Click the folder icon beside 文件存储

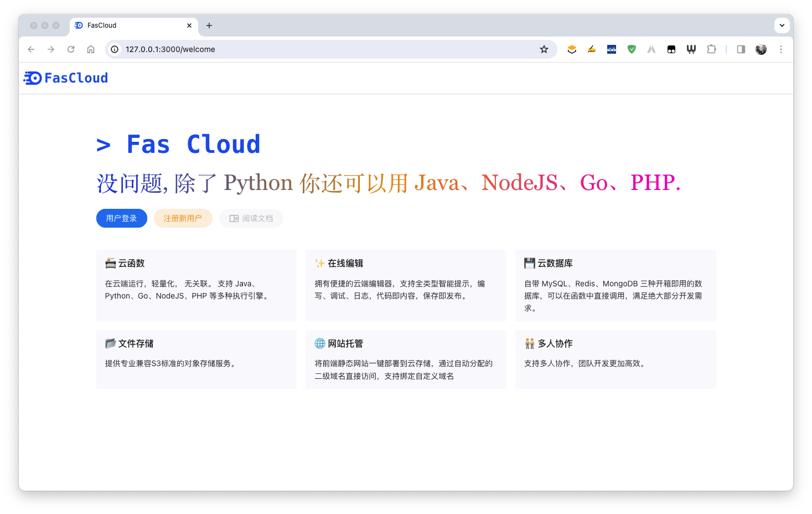[111, 343]
